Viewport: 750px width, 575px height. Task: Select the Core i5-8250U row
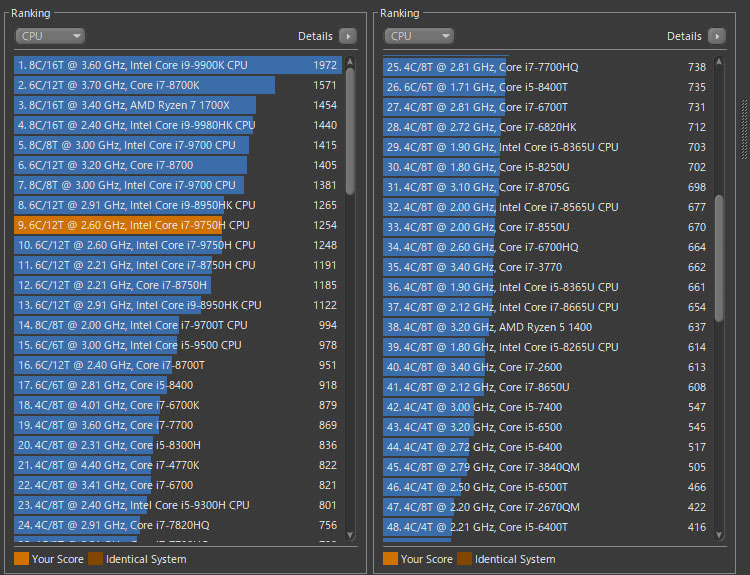tap(547, 167)
